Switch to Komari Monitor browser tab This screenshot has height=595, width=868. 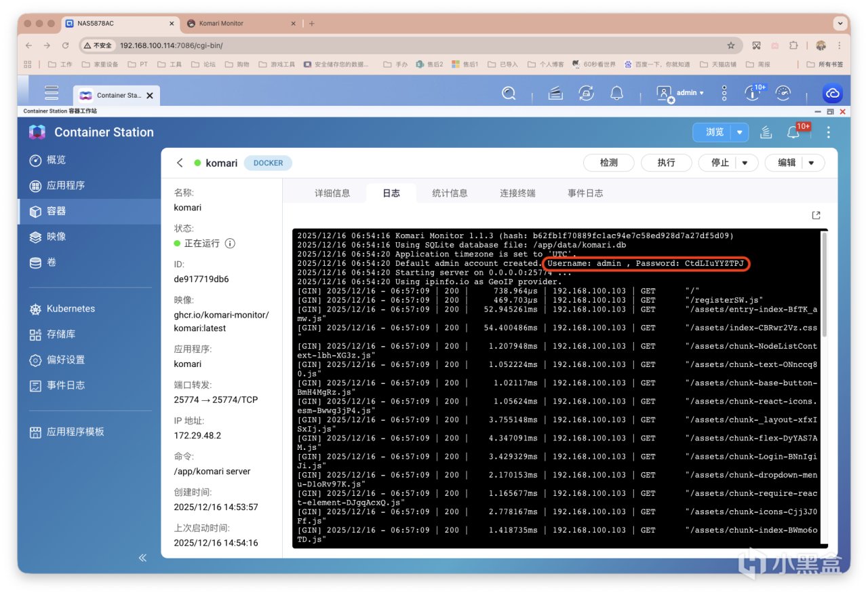242,23
